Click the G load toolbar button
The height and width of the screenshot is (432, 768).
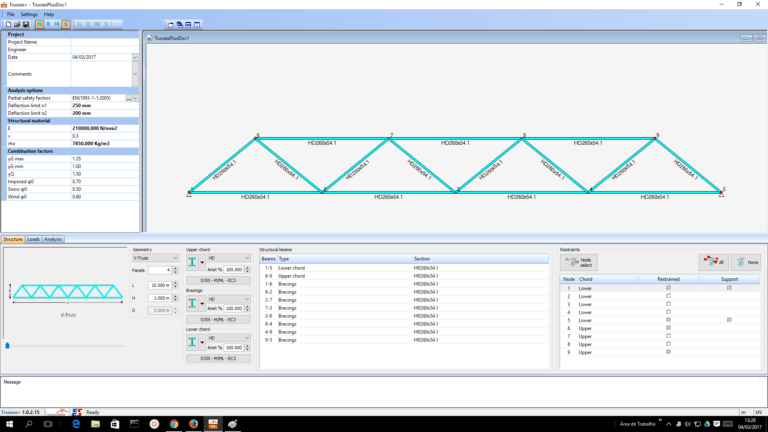click(x=79, y=24)
